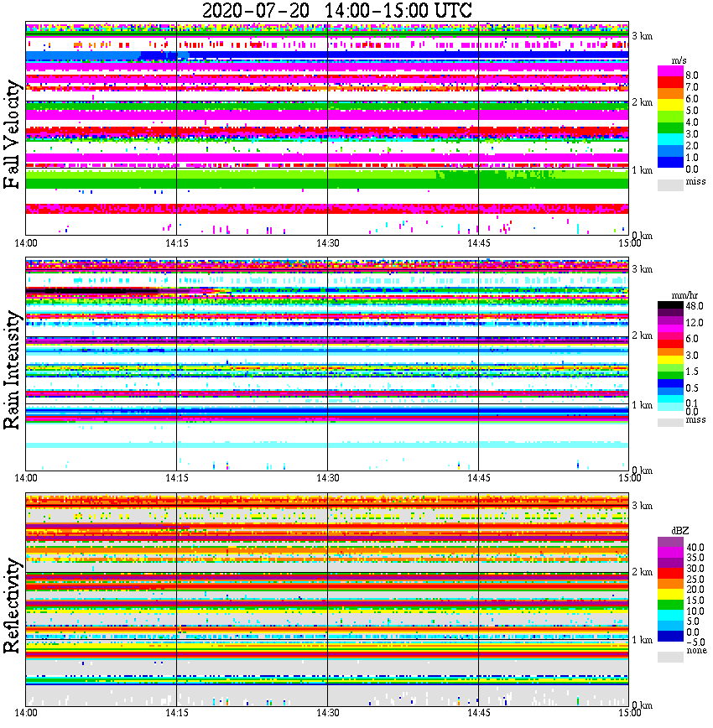713x728 pixels.
Task: Click "15.0" in the Reflectivity legend
Action: click(695, 601)
